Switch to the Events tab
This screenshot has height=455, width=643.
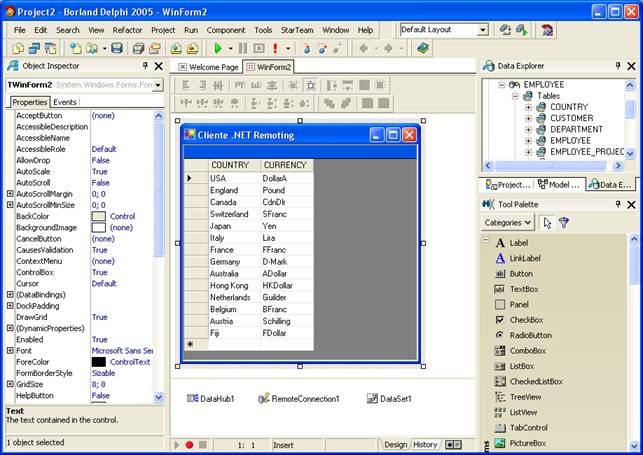click(65, 102)
